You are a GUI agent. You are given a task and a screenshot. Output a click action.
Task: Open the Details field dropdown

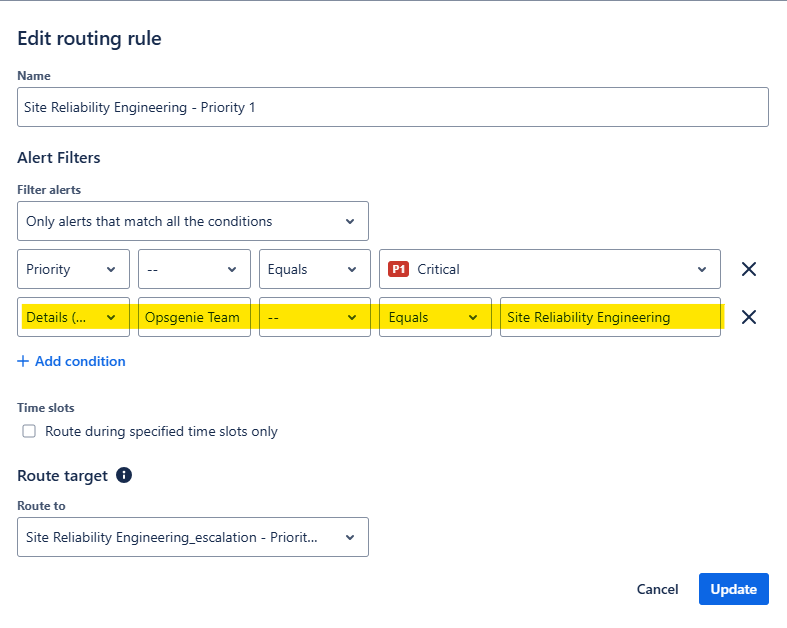[73, 317]
